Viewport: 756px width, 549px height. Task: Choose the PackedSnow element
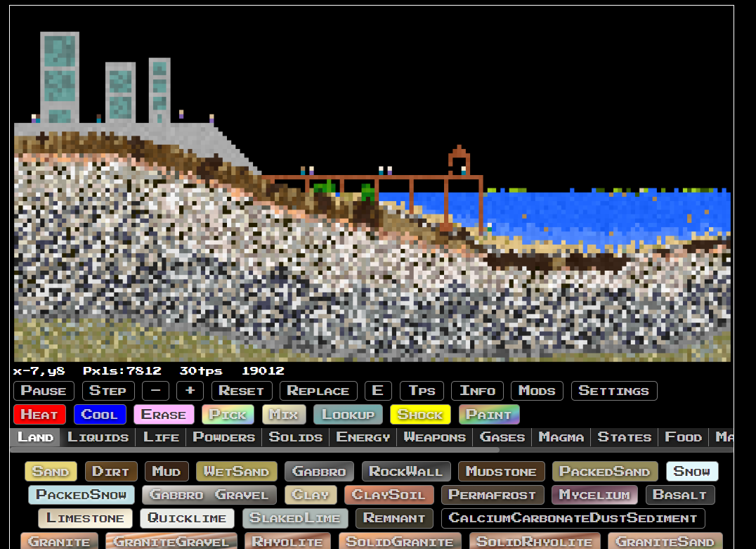pos(81,495)
